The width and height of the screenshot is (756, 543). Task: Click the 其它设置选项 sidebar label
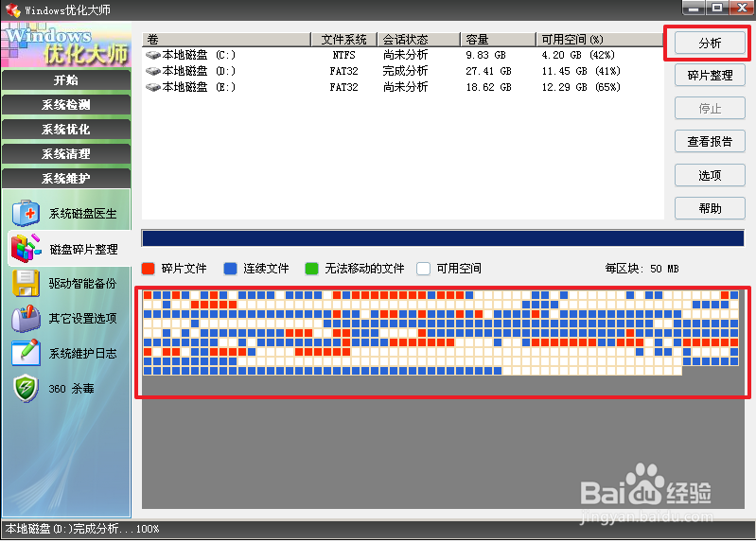[x=82, y=319]
